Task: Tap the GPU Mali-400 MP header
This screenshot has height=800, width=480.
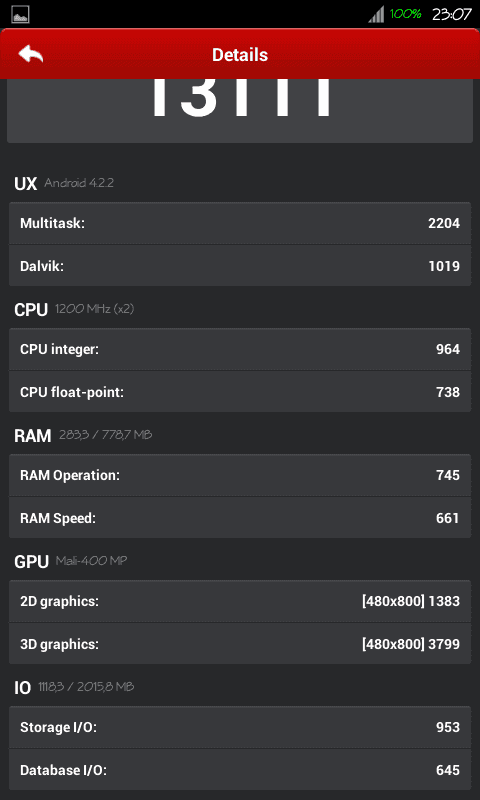Action: (70, 561)
